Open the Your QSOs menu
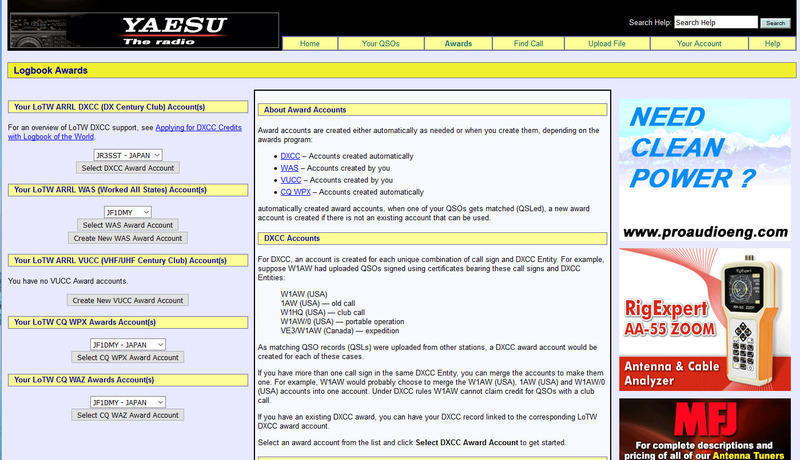The height and width of the screenshot is (460, 800). coord(381,44)
